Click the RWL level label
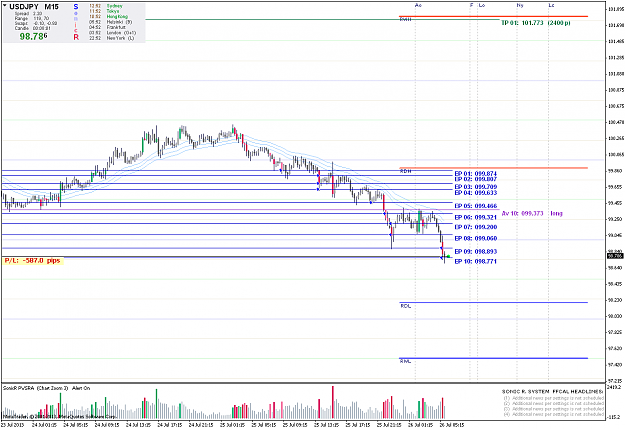 click(405, 361)
